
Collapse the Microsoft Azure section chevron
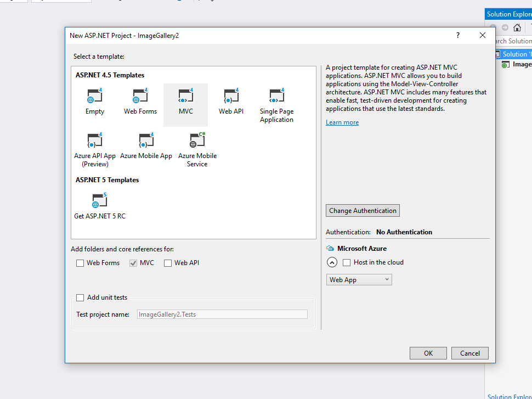(x=332, y=262)
